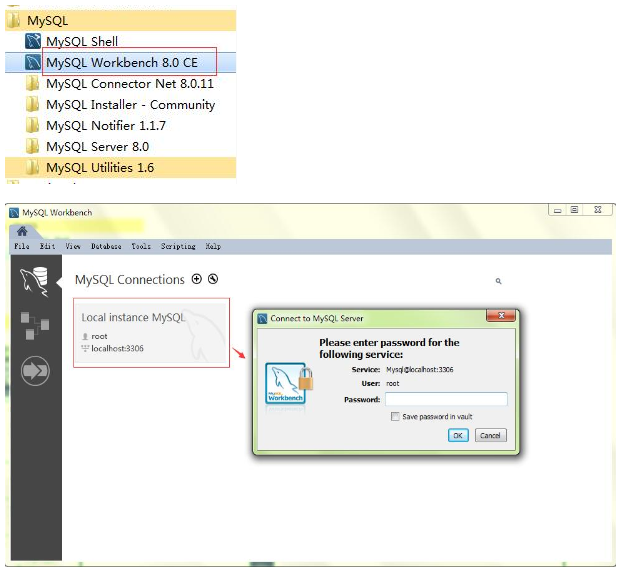Screen dimensions: 620x571
Task: Click the top MySQL folder icon
Action: tap(13, 20)
